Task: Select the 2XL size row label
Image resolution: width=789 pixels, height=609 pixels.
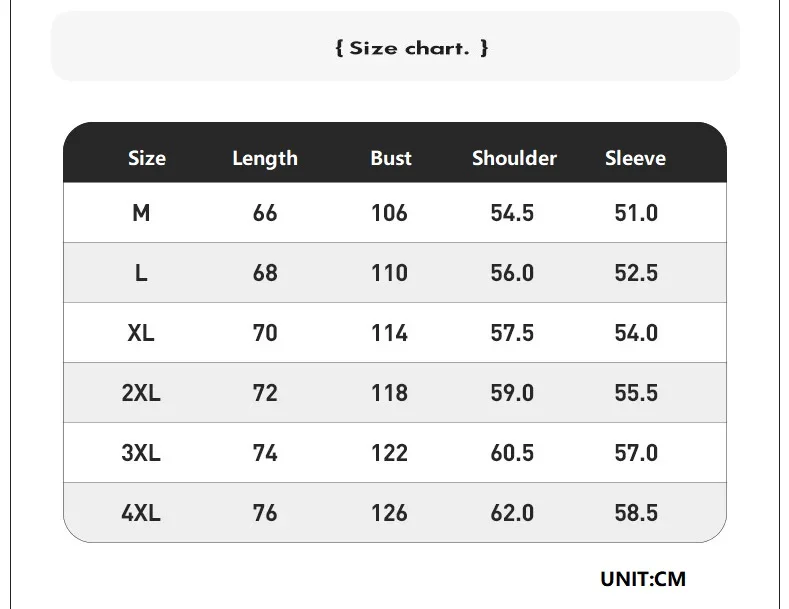Action: point(141,393)
